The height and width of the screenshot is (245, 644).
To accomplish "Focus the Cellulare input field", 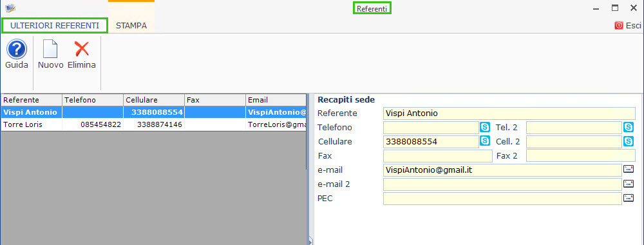I will (431, 142).
